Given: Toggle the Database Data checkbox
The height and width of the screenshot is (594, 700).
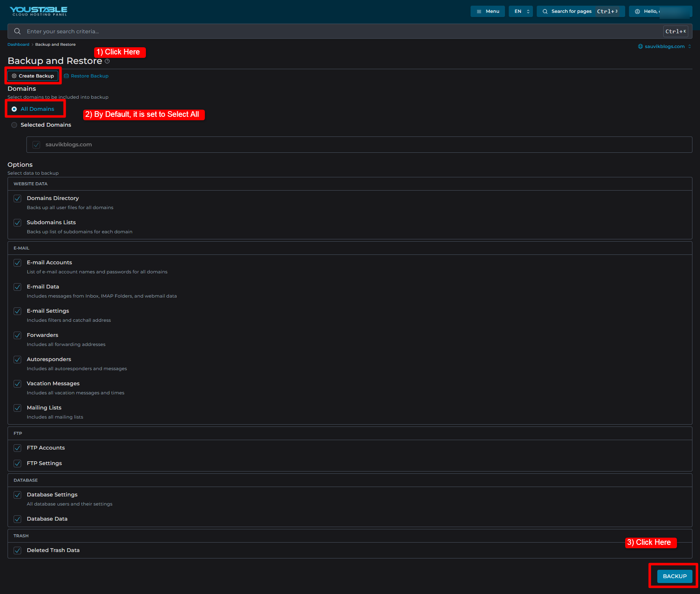Looking at the screenshot, I should coord(17,519).
